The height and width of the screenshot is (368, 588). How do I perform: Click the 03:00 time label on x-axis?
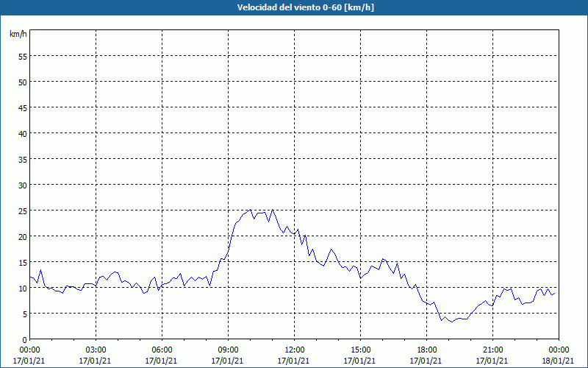point(96,350)
